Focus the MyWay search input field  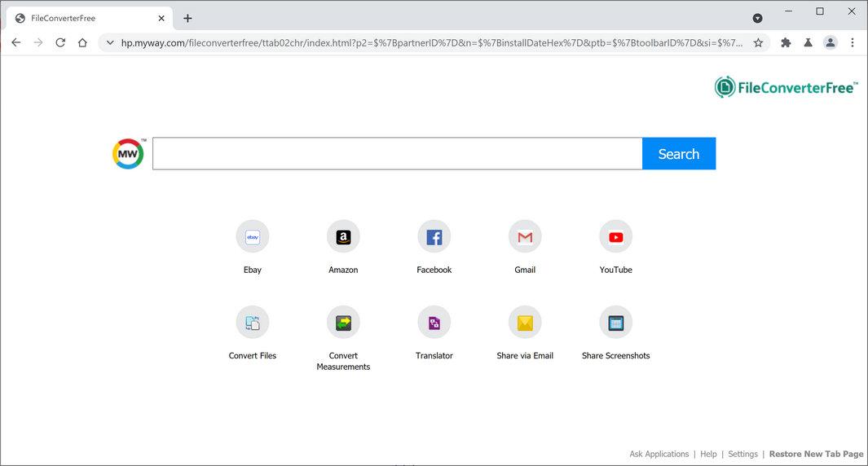[398, 153]
